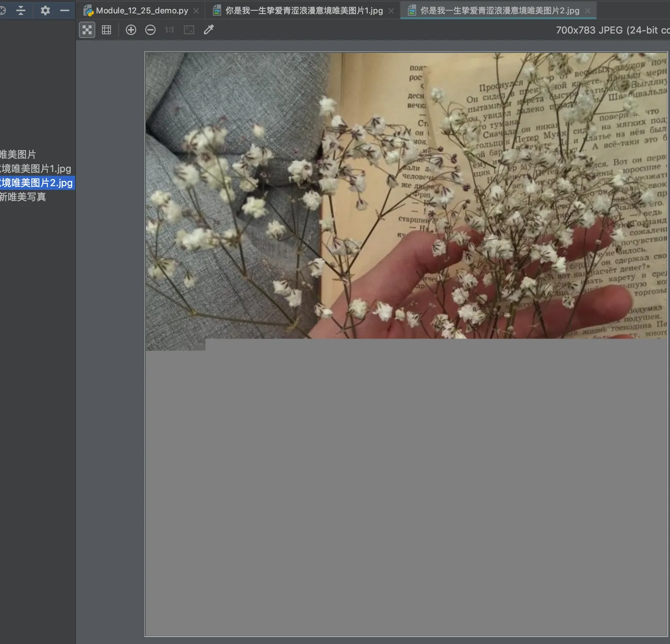670x644 pixels.
Task: Collapse all project tree nodes
Action: (x=21, y=10)
